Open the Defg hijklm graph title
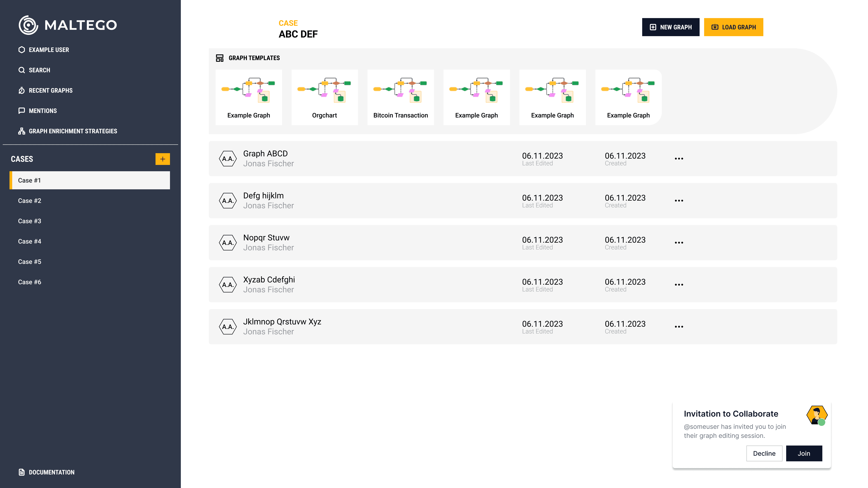This screenshot has height=488, width=868. (264, 196)
